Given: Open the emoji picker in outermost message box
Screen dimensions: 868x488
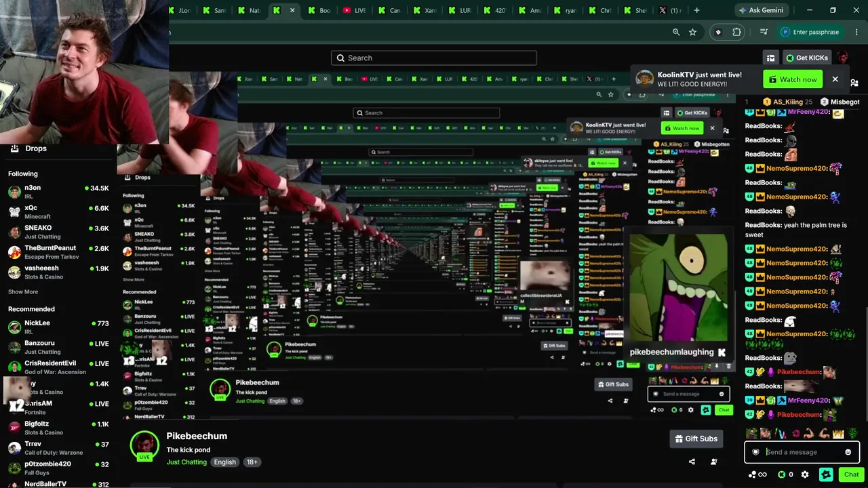Looking at the screenshot, I should coord(848,452).
